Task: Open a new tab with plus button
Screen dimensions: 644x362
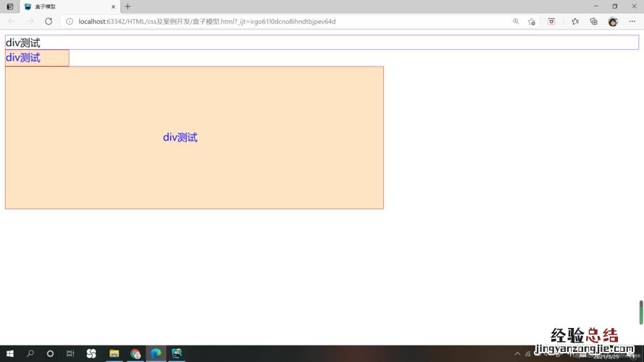Action: [127, 7]
